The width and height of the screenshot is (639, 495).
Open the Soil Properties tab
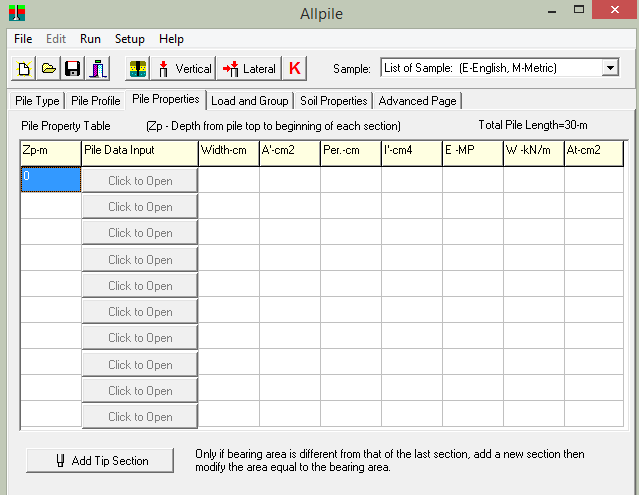[x=333, y=101]
